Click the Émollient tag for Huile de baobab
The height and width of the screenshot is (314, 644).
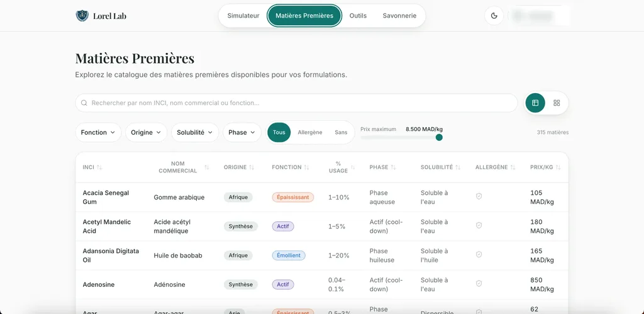coord(289,255)
